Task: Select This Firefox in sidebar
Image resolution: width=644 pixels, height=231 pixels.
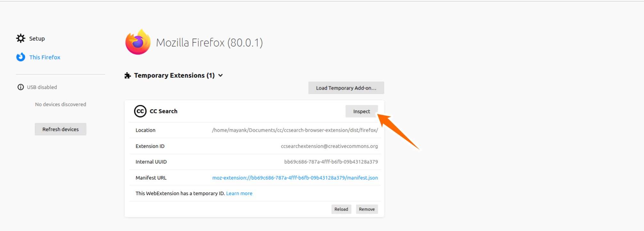Action: 45,57
